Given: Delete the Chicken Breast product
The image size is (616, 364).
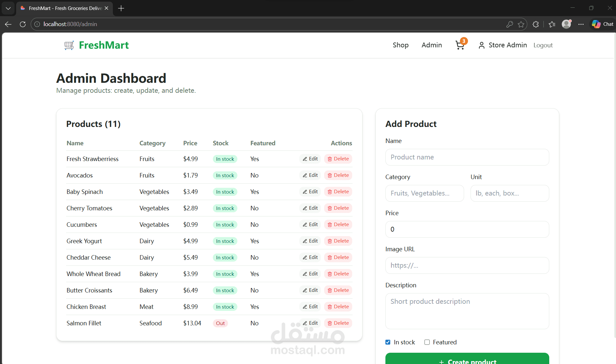Looking at the screenshot, I should (x=338, y=307).
